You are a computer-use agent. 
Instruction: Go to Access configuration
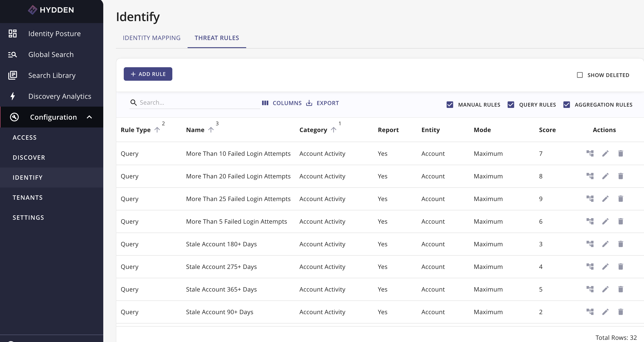pyautogui.click(x=51, y=137)
